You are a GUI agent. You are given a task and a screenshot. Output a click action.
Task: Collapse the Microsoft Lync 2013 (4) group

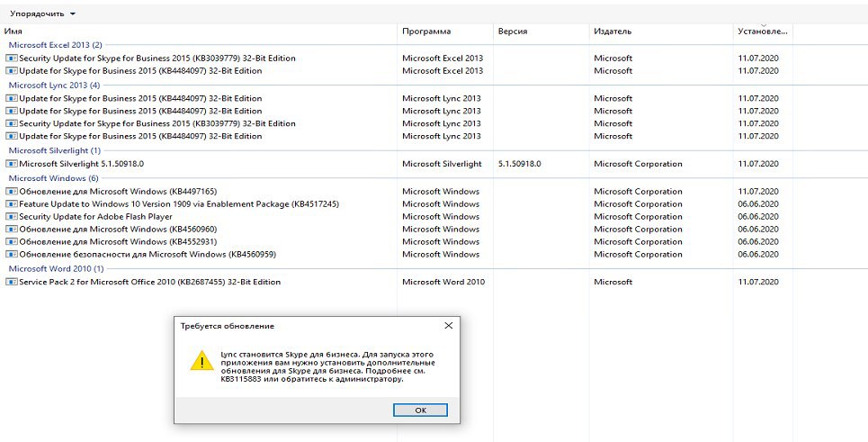[54, 86]
